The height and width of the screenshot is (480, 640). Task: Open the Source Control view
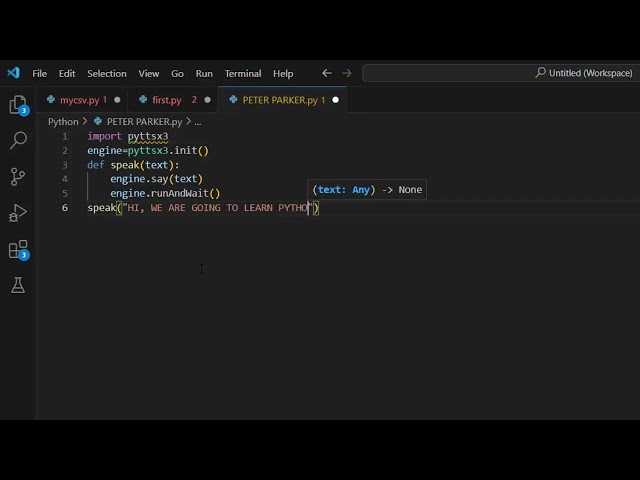(18, 176)
